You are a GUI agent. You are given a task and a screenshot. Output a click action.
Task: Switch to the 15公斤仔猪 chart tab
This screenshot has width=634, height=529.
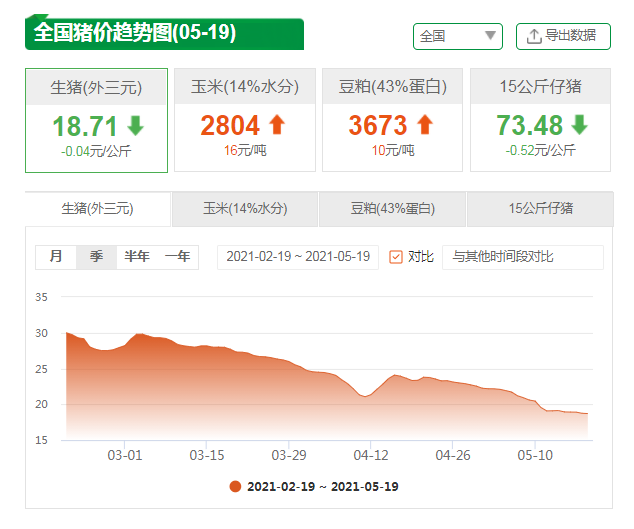click(x=541, y=209)
